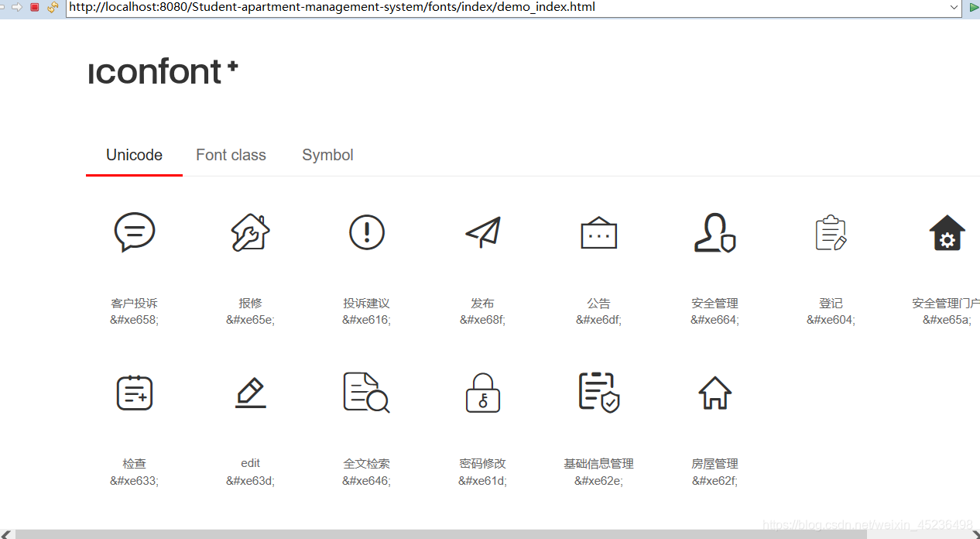The height and width of the screenshot is (539, 980).
Task: Switch to the Unicode tab
Action: click(x=134, y=155)
